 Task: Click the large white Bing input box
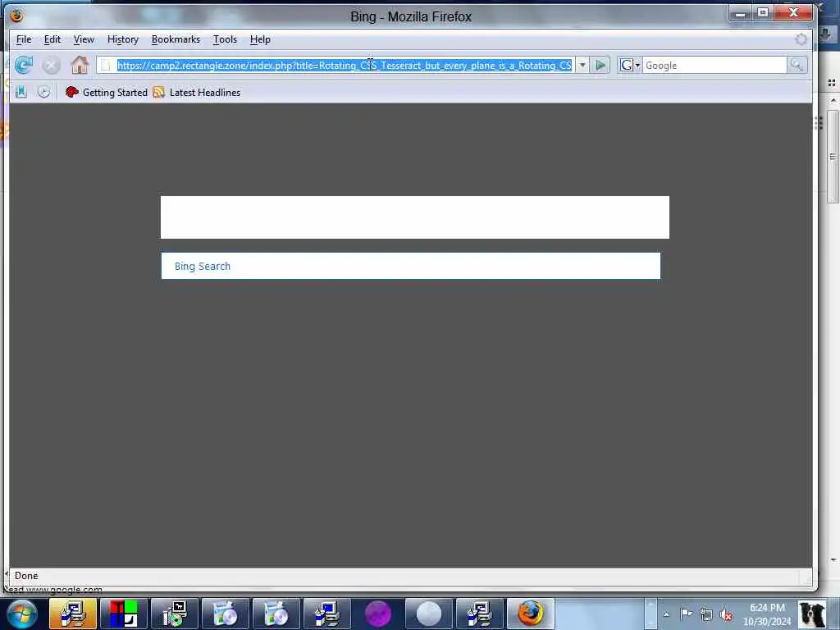[x=414, y=217]
